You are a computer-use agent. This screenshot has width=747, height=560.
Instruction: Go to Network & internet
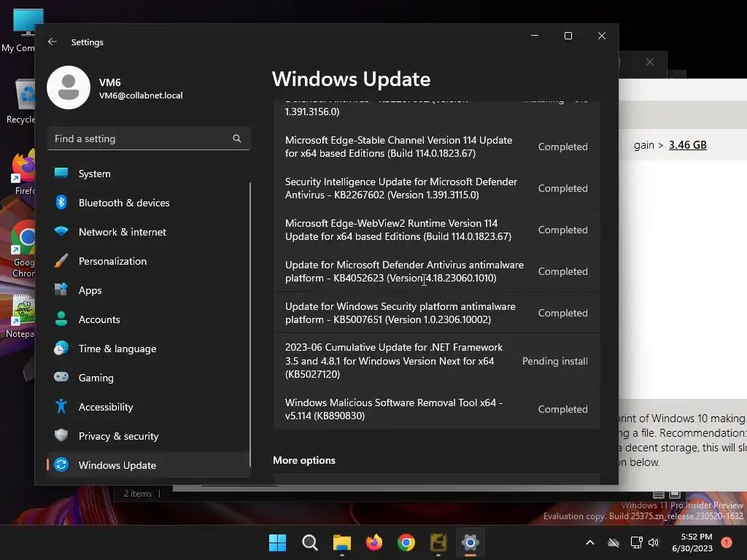point(148,232)
